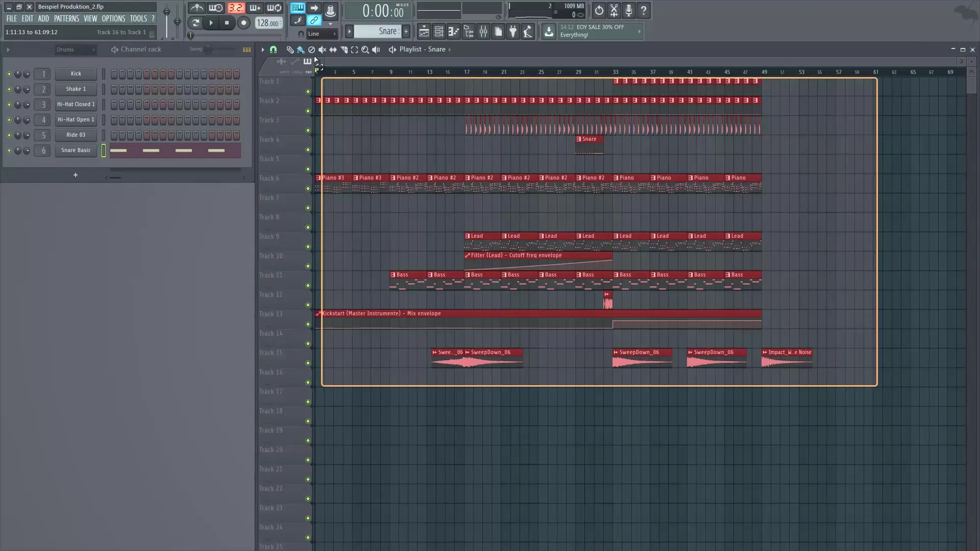
Task: Open the Drums group selector in Channel rack
Action: tap(75, 49)
